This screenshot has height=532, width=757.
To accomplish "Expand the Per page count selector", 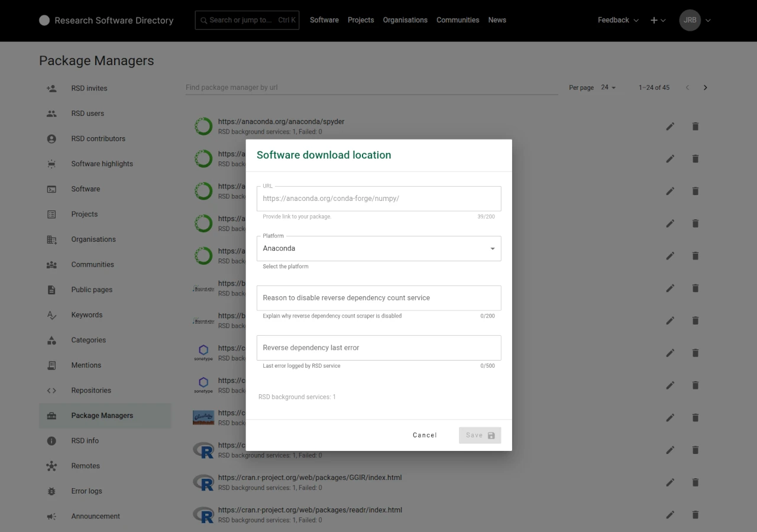I will [x=609, y=87].
